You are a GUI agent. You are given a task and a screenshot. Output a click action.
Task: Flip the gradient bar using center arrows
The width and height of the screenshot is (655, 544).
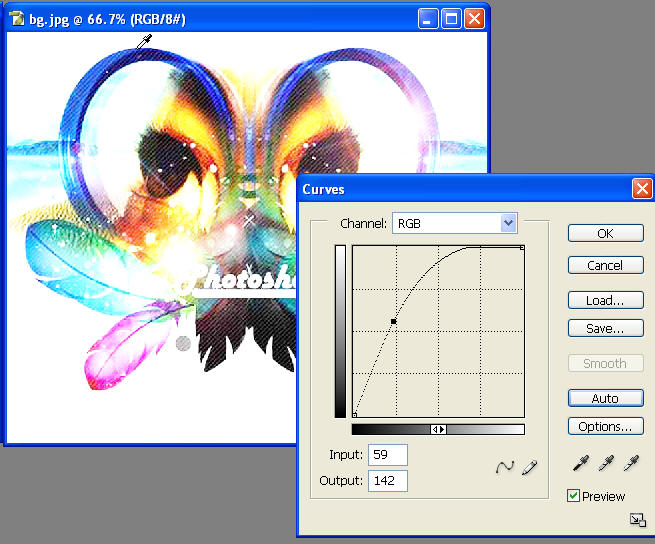[438, 429]
